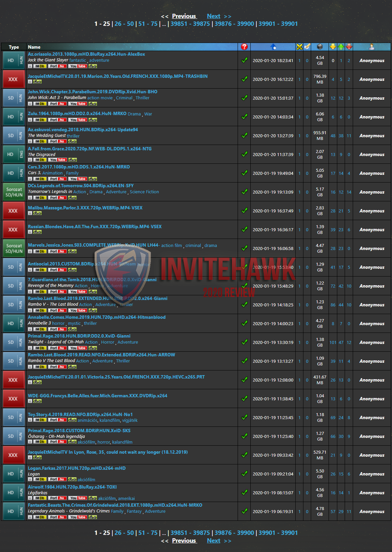
Task: Open torrent Toy.Story.4.2019.READ.NFO
Action: click(x=80, y=415)
